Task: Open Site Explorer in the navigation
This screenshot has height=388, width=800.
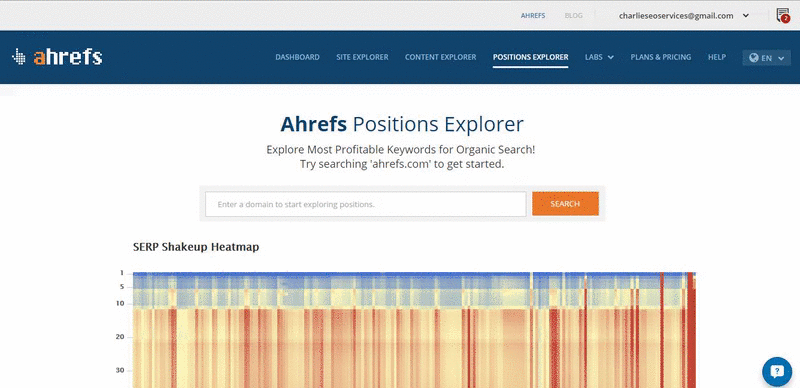Action: point(362,57)
